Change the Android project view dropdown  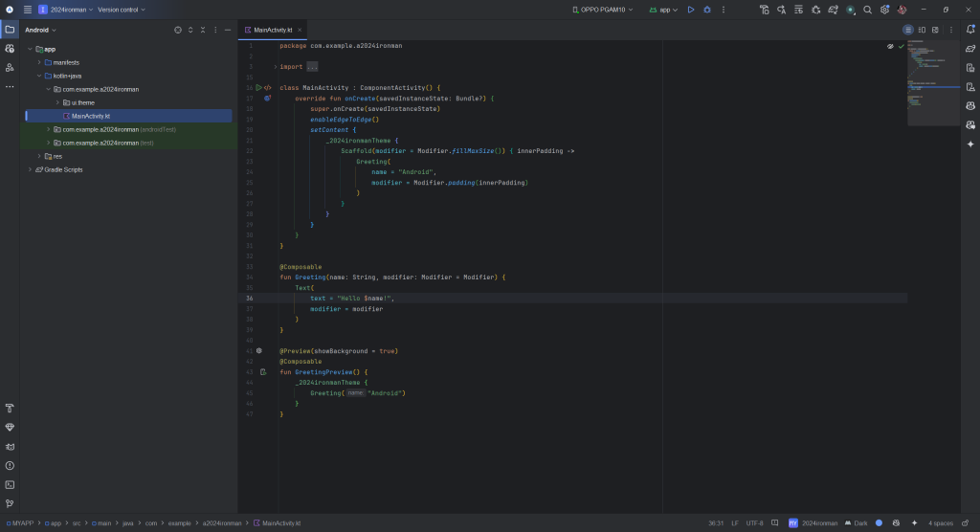tap(40, 30)
